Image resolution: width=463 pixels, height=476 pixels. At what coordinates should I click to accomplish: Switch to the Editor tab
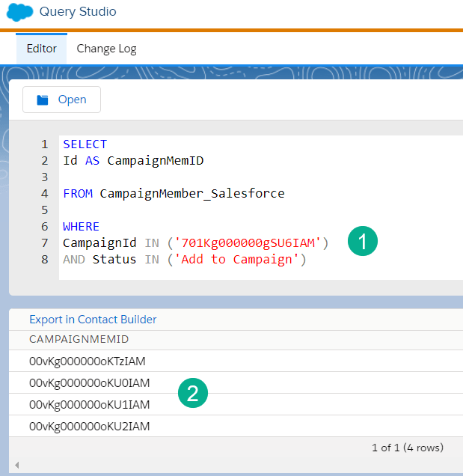tap(41, 49)
